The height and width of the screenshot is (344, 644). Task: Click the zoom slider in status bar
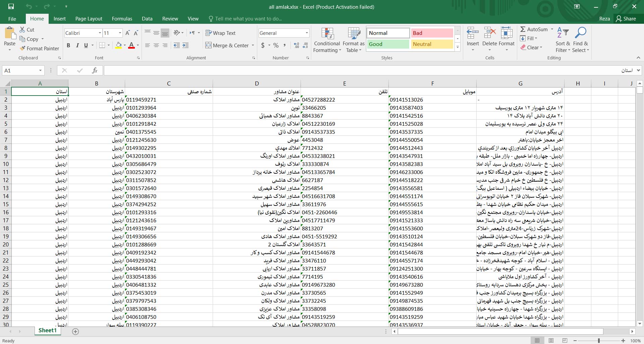599,341
